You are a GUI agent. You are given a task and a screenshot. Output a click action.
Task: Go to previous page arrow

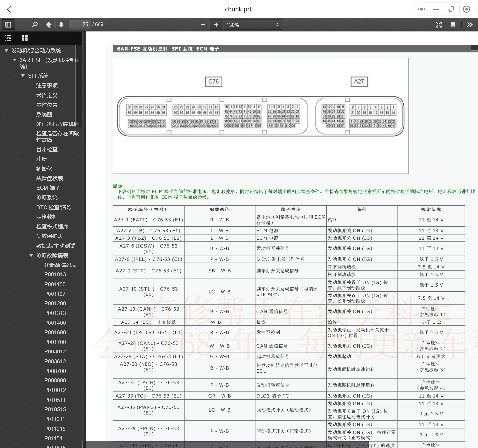pos(49,24)
